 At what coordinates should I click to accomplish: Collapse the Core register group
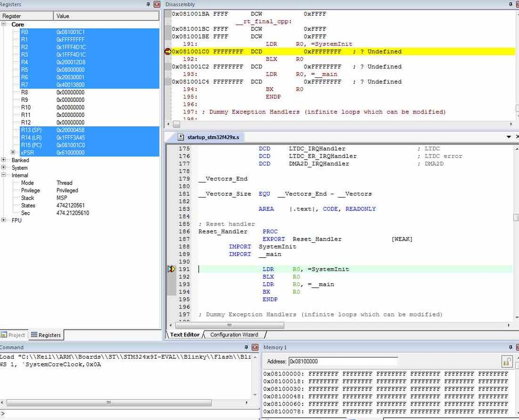coord(4,24)
